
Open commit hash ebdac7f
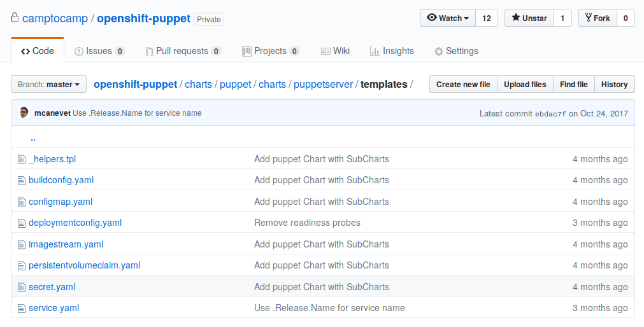pos(550,114)
